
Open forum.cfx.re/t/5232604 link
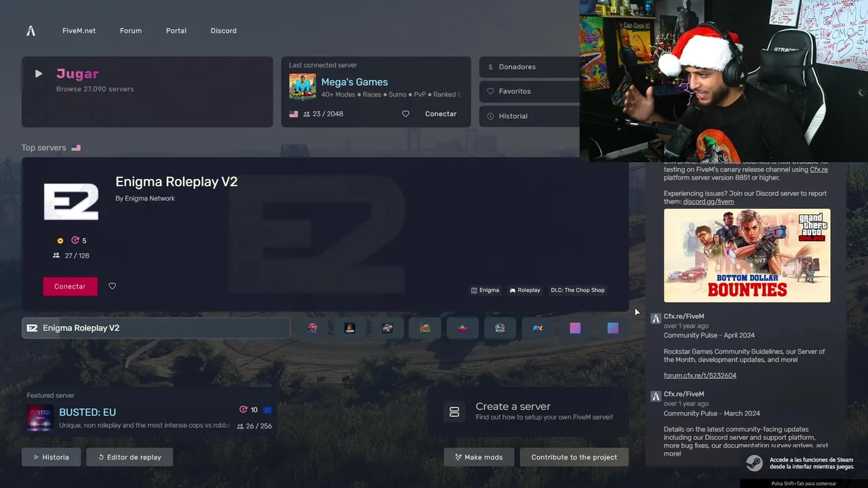pos(700,375)
